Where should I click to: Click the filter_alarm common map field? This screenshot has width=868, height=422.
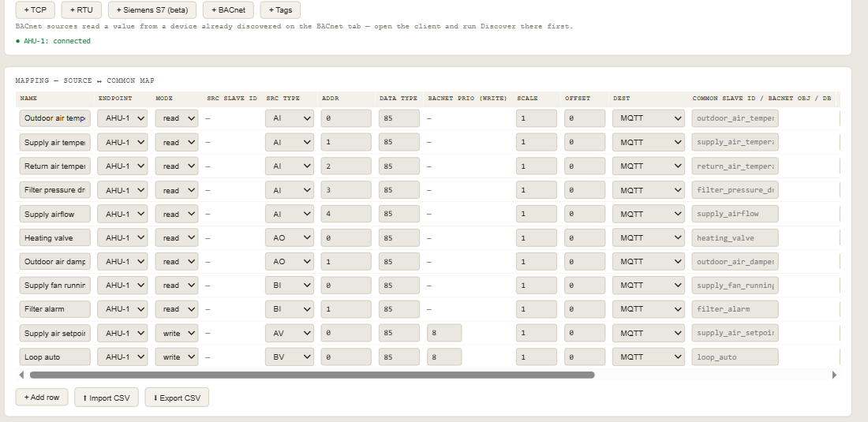[735, 309]
